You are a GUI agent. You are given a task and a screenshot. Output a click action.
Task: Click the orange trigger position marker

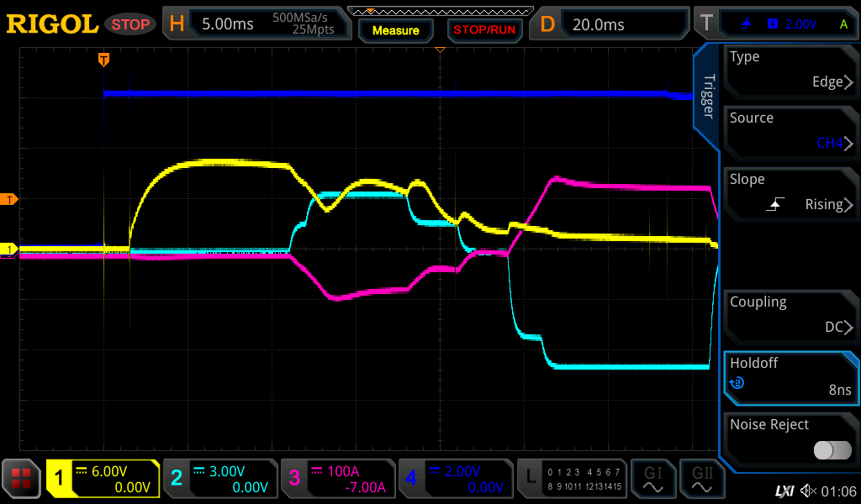[104, 60]
